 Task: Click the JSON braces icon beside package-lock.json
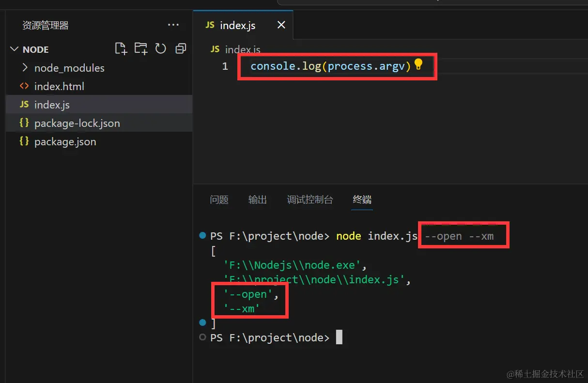point(24,123)
